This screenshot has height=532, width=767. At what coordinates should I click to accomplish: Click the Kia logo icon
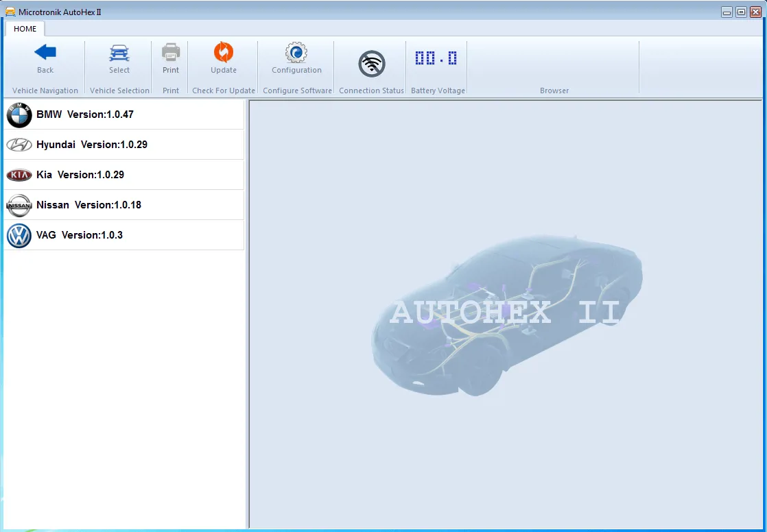coord(19,175)
